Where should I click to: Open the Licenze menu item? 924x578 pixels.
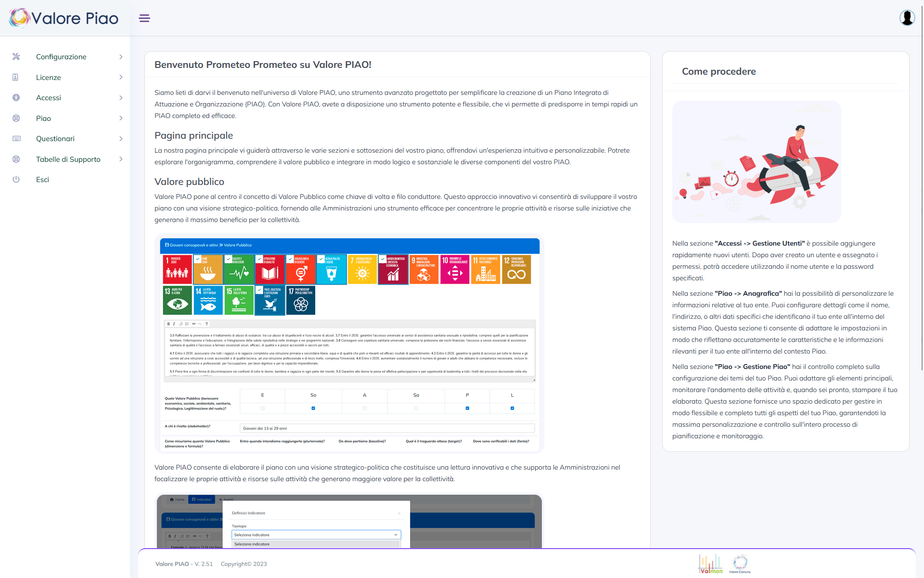pyautogui.click(x=49, y=78)
